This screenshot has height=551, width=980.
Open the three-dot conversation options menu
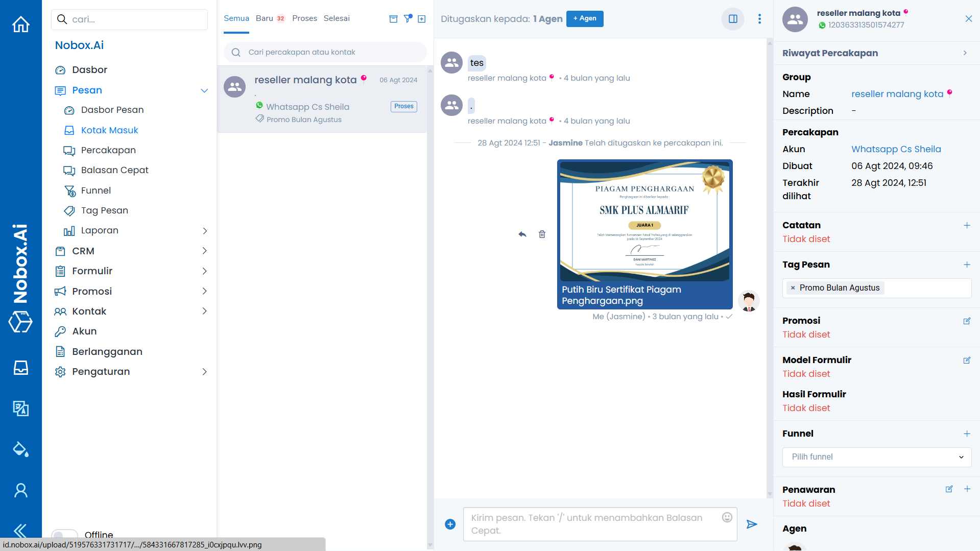coord(759,19)
